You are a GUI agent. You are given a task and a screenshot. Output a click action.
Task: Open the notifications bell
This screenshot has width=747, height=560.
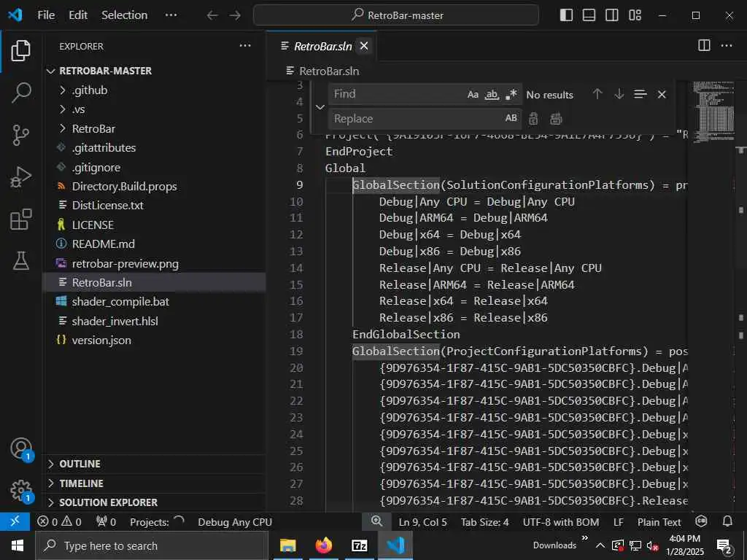pos(727,521)
